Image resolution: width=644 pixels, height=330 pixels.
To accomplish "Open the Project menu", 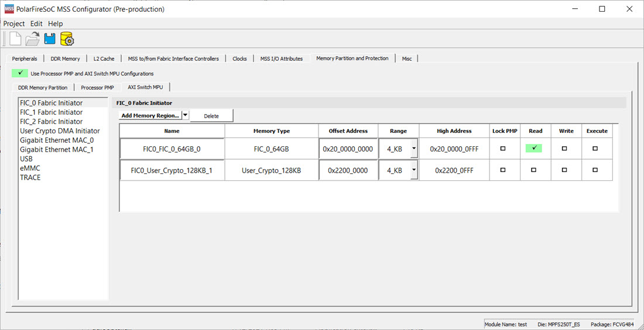I will 14,24.
